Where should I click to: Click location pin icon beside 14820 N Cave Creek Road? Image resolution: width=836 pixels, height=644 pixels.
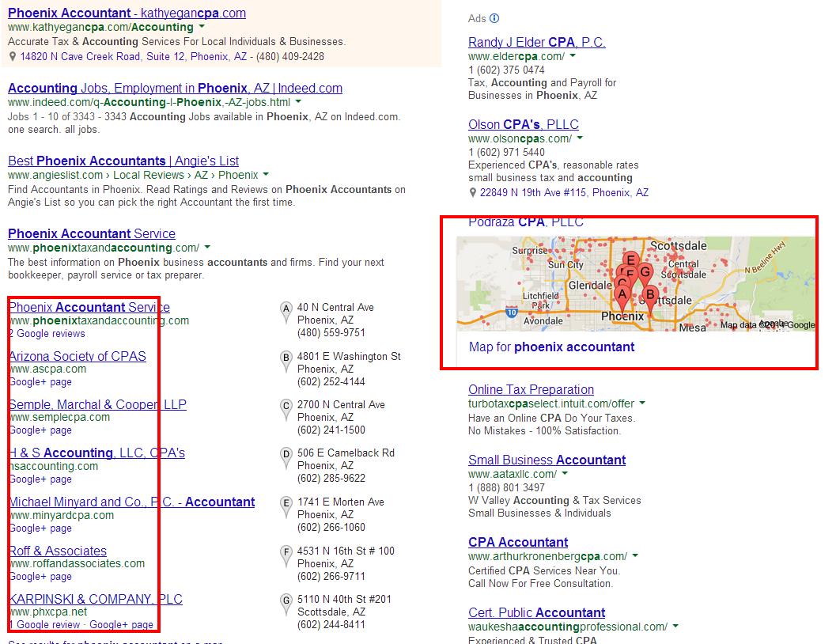[13, 56]
